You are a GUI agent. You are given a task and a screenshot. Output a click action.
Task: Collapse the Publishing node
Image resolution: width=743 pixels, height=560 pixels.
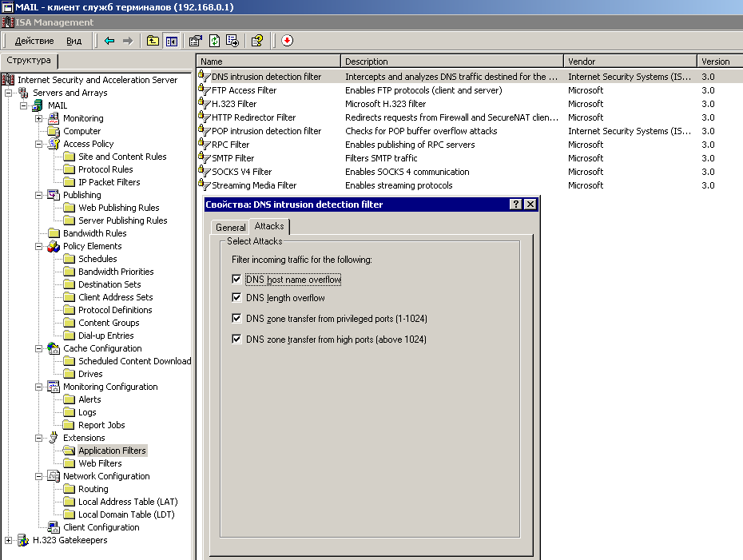39,195
